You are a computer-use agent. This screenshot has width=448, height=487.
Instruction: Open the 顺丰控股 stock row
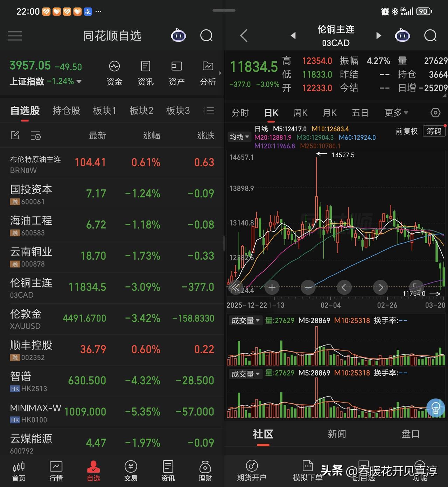point(112,350)
